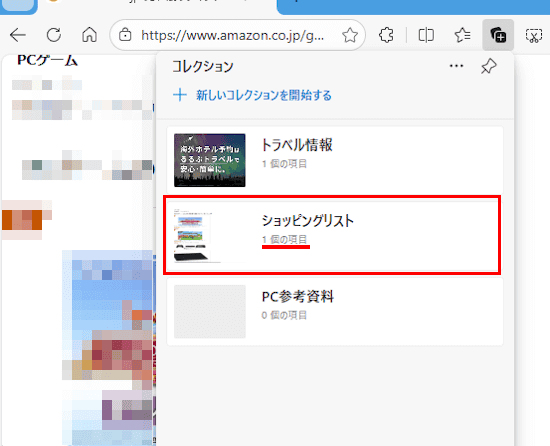Go back with the browser back arrow

point(18,35)
